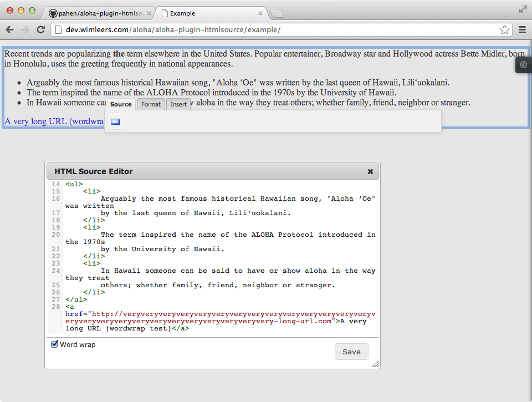Viewport: 532px width, 402px height.
Task: Close the Example tab
Action: click(260, 13)
